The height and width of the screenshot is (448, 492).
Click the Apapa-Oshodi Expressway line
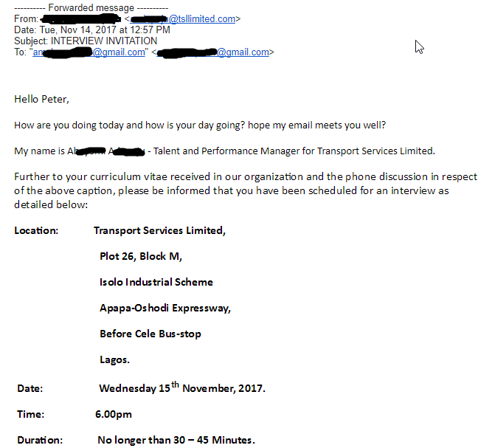[x=165, y=308]
